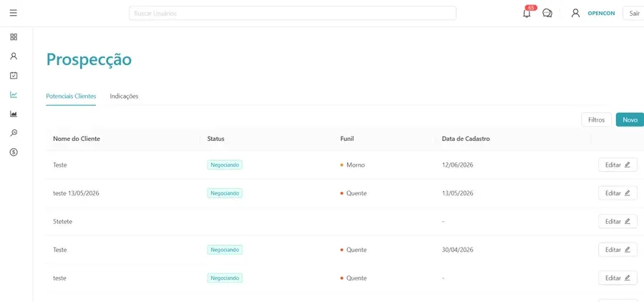Click the 12/06/2026 date cell
644x302 pixels.
click(457, 165)
